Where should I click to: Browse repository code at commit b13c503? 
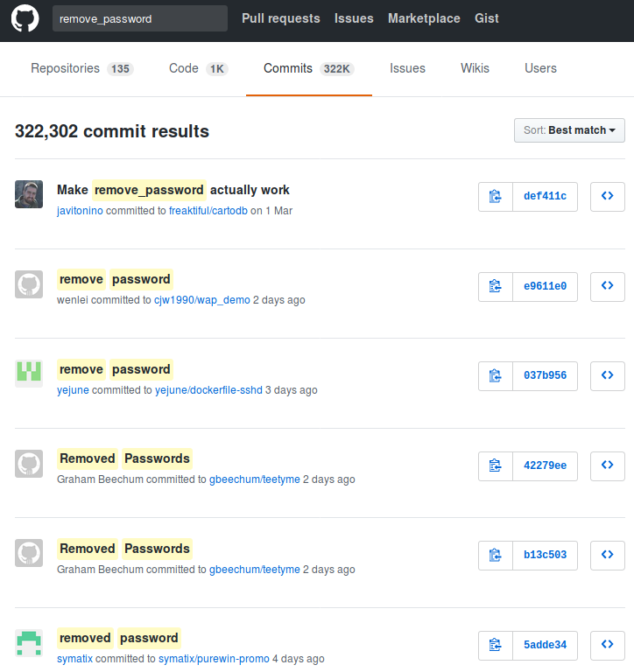pyautogui.click(x=607, y=555)
